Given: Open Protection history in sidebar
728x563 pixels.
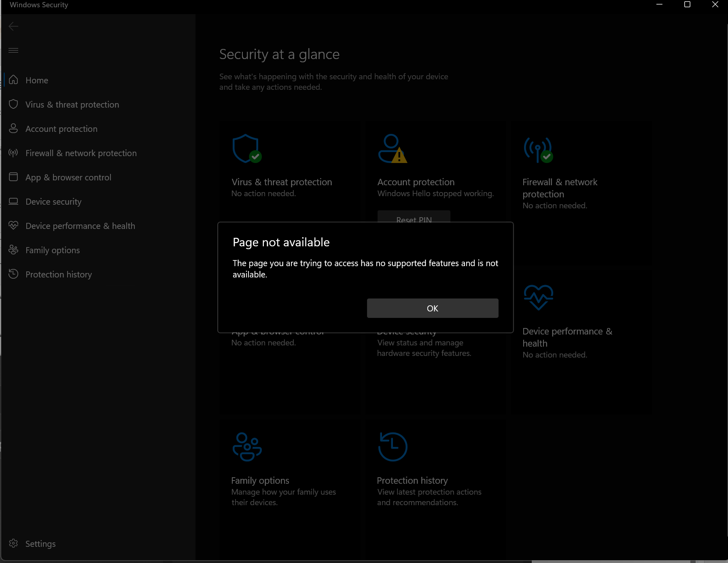Looking at the screenshot, I should [x=59, y=274].
